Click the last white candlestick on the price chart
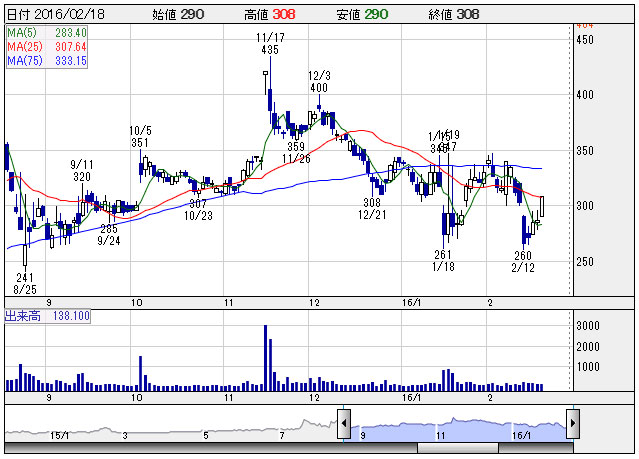The height and width of the screenshot is (459, 639). click(x=542, y=206)
